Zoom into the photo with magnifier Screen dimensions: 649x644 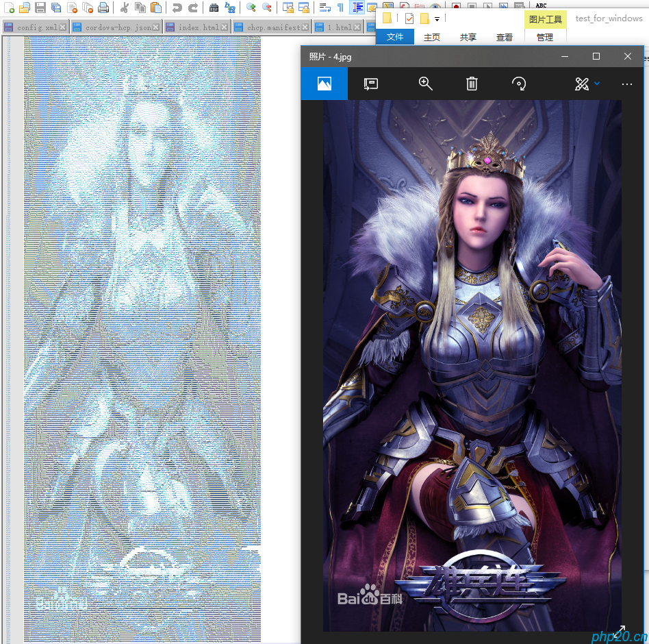point(426,84)
